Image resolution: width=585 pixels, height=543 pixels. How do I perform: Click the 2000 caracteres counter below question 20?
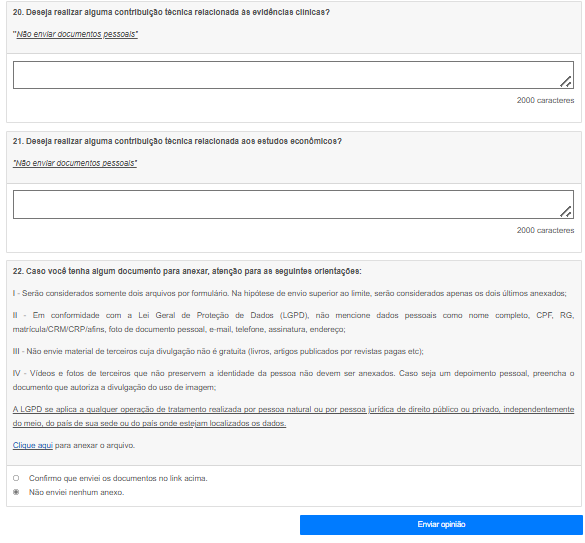click(545, 100)
